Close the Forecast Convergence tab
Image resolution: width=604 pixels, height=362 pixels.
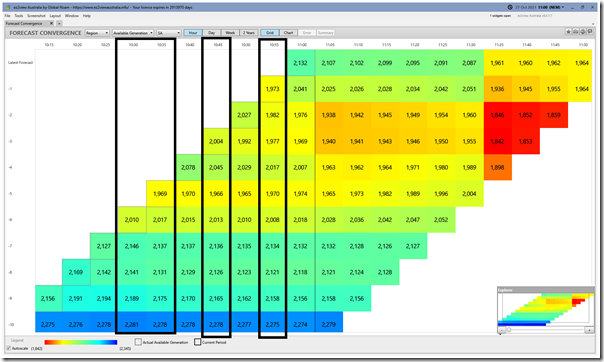click(x=51, y=23)
